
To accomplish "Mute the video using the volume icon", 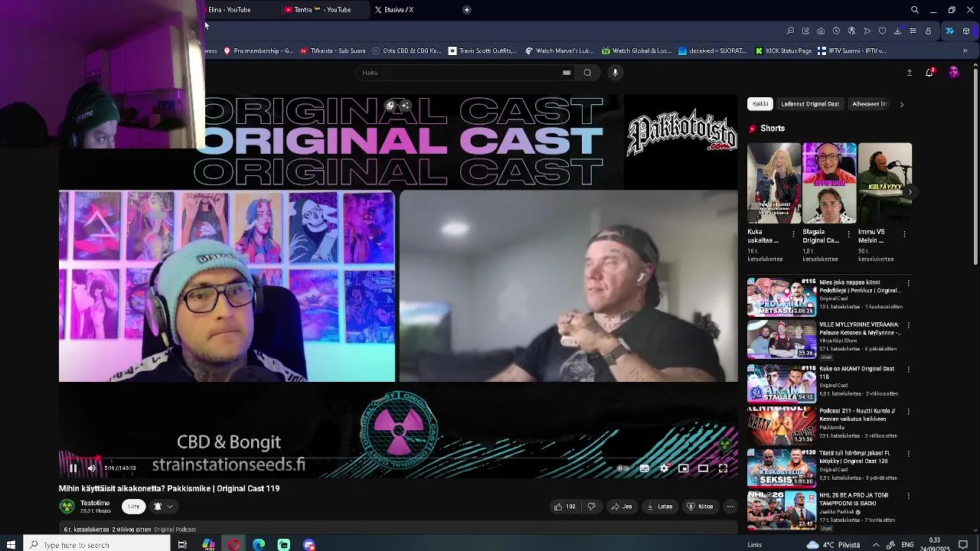I will [x=92, y=468].
